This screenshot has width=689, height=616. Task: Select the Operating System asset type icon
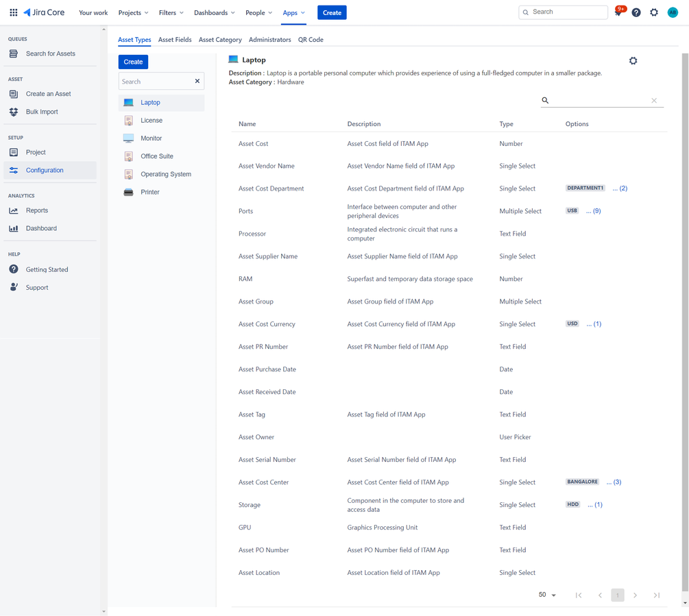pyautogui.click(x=128, y=174)
